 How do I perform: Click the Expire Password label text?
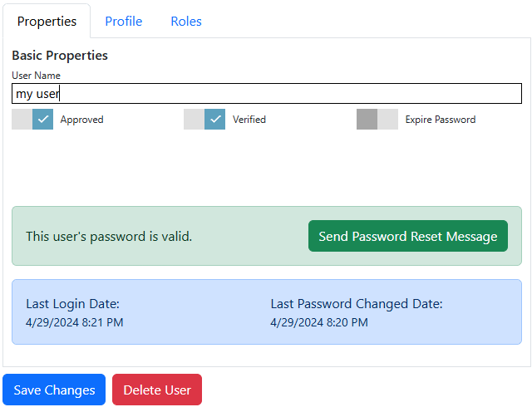(x=440, y=120)
